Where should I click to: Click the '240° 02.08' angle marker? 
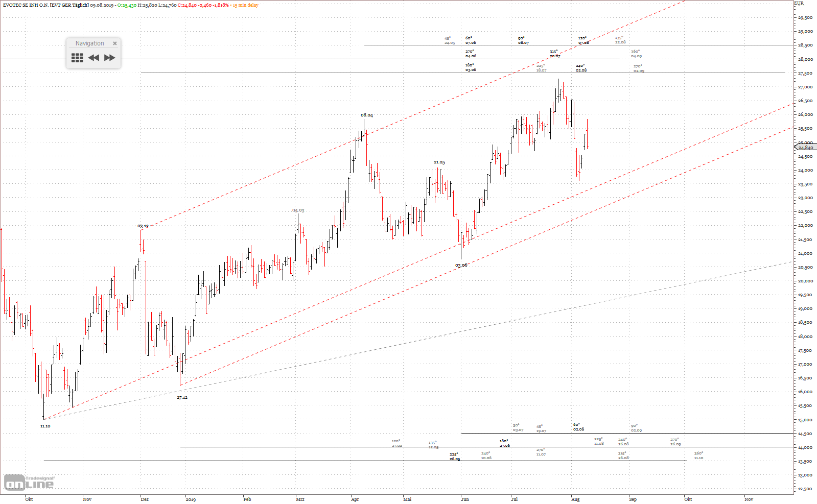pyautogui.click(x=581, y=68)
